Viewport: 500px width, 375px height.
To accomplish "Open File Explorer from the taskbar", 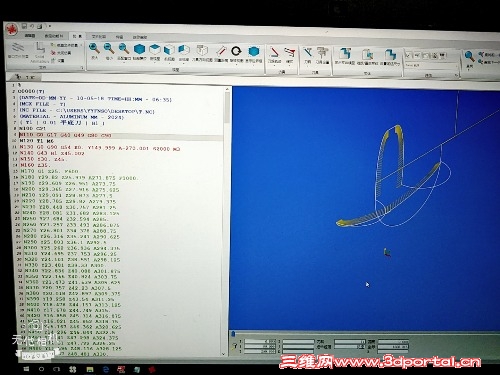I will (x=90, y=369).
